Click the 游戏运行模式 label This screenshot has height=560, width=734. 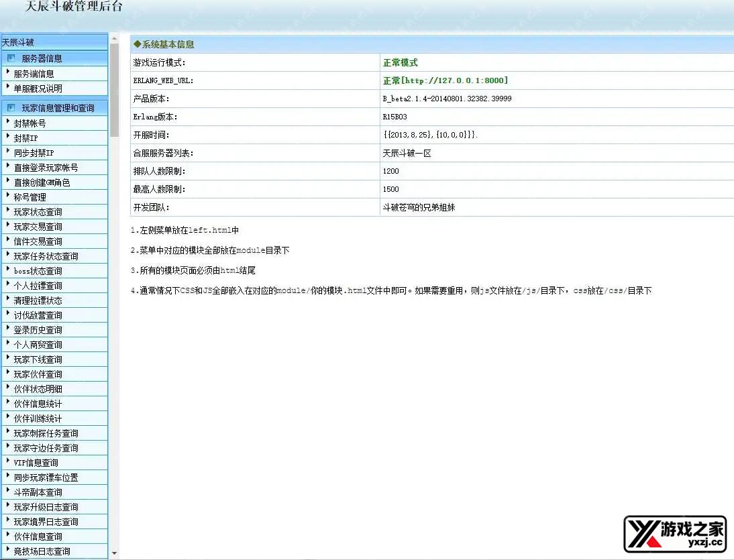160,62
